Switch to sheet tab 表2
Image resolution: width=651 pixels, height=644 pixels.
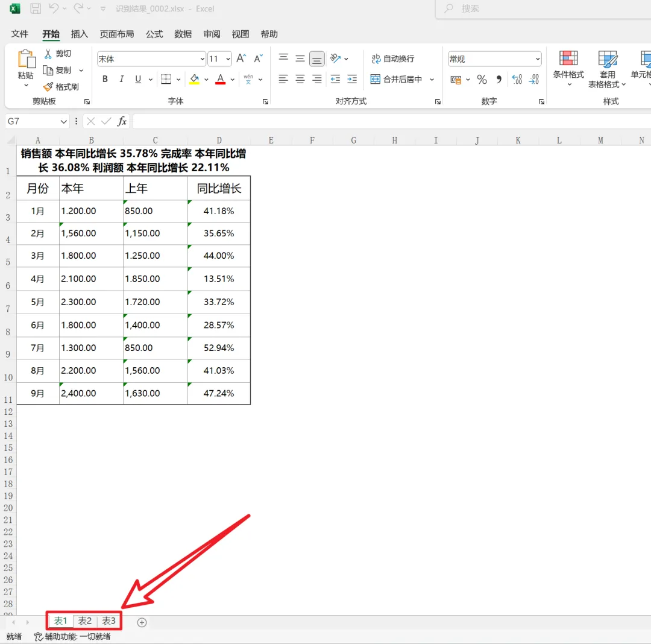pyautogui.click(x=85, y=620)
